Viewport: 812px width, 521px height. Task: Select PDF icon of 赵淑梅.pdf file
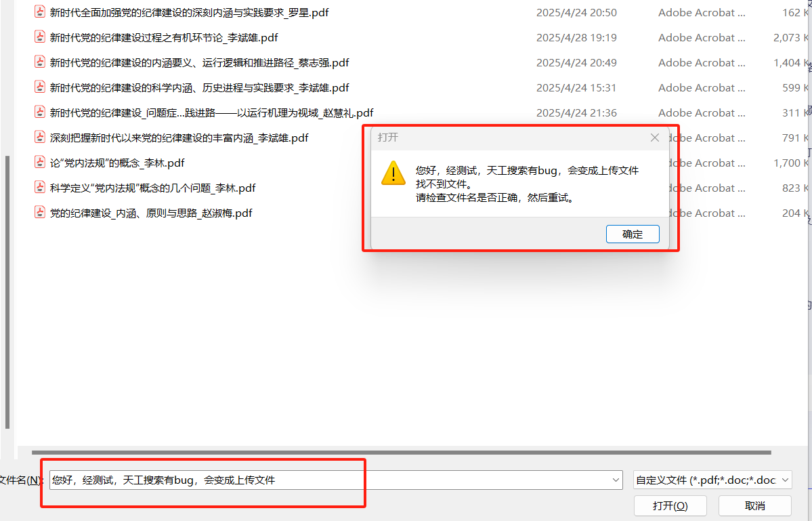pos(40,212)
